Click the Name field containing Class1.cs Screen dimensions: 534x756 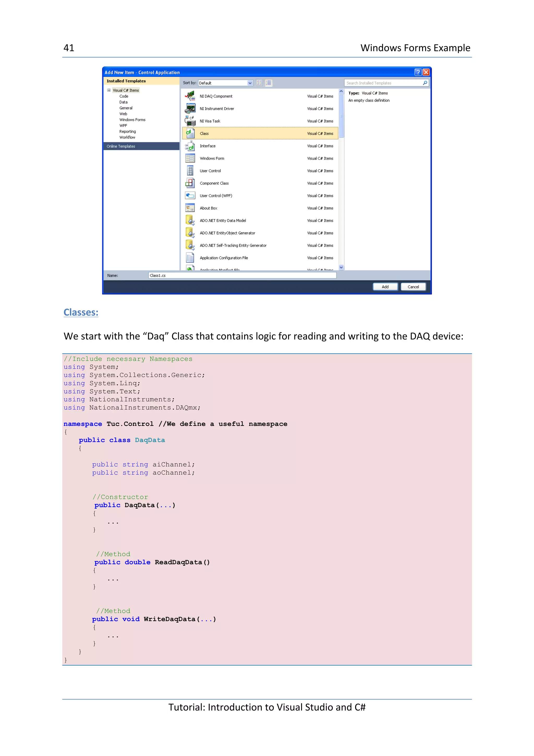[x=242, y=275]
